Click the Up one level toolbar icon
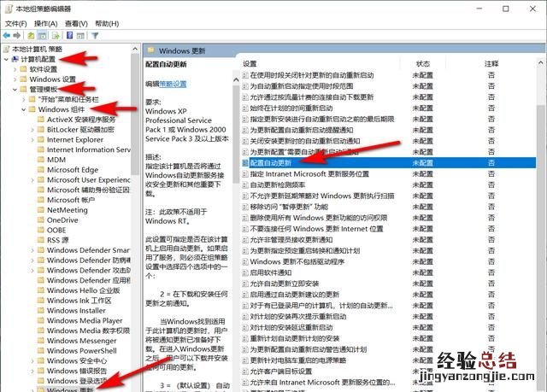547x392 pixels. [x=31, y=36]
